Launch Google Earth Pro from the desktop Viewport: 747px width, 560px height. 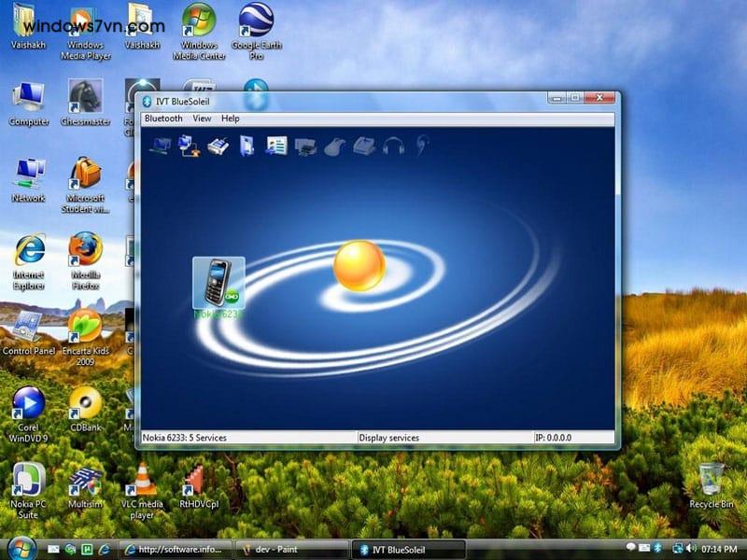coord(257,23)
